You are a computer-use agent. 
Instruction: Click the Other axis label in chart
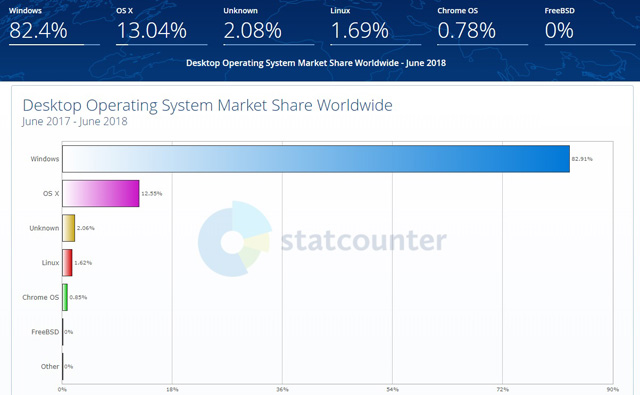50,366
